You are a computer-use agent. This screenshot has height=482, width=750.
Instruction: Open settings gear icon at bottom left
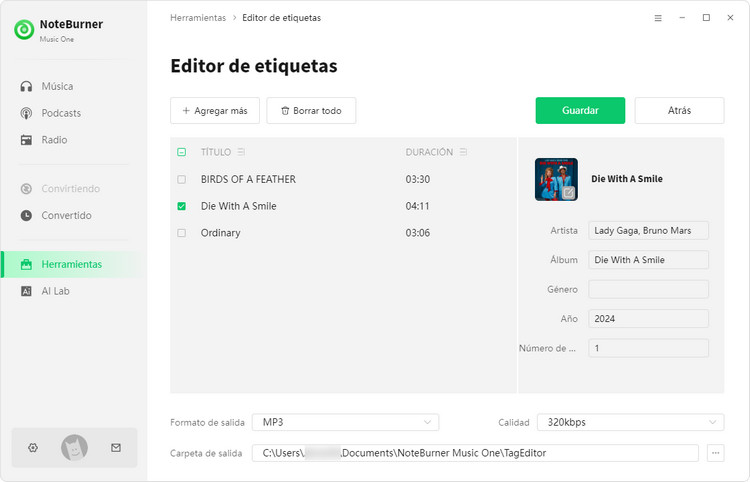pos(33,448)
